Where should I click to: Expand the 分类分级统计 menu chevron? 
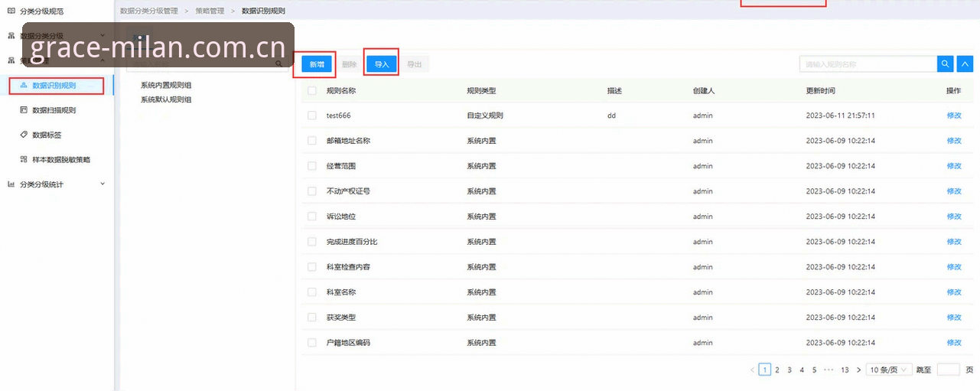point(103,184)
